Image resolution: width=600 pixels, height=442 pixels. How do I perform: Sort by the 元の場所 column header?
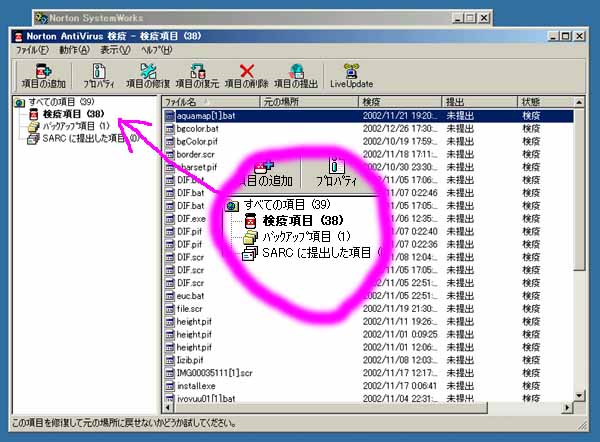pyautogui.click(x=308, y=102)
